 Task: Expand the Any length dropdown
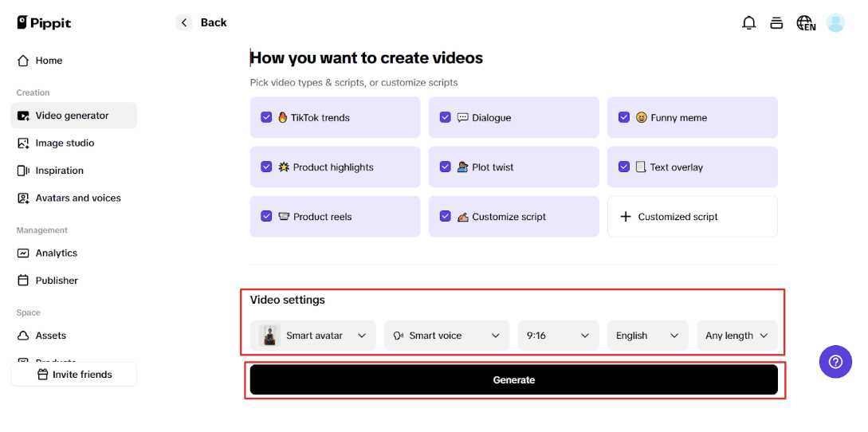[736, 336]
